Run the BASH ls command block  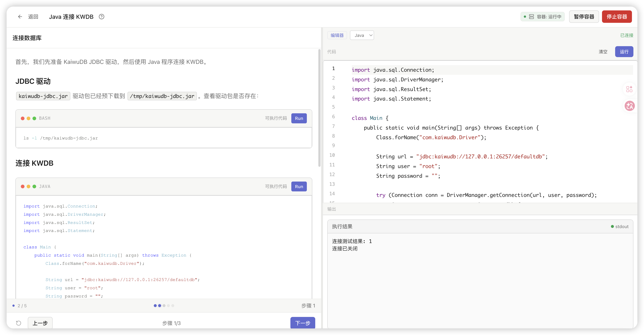pyautogui.click(x=299, y=118)
